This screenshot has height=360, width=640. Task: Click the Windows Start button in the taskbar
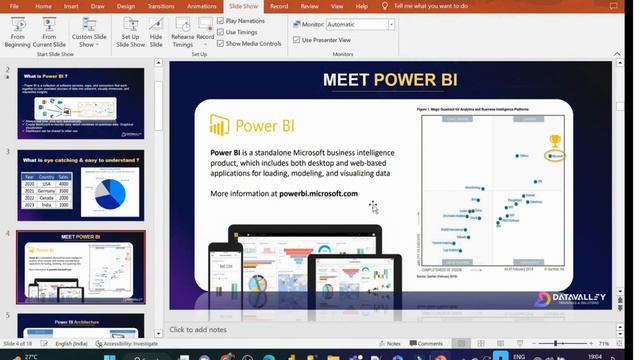(x=109, y=357)
